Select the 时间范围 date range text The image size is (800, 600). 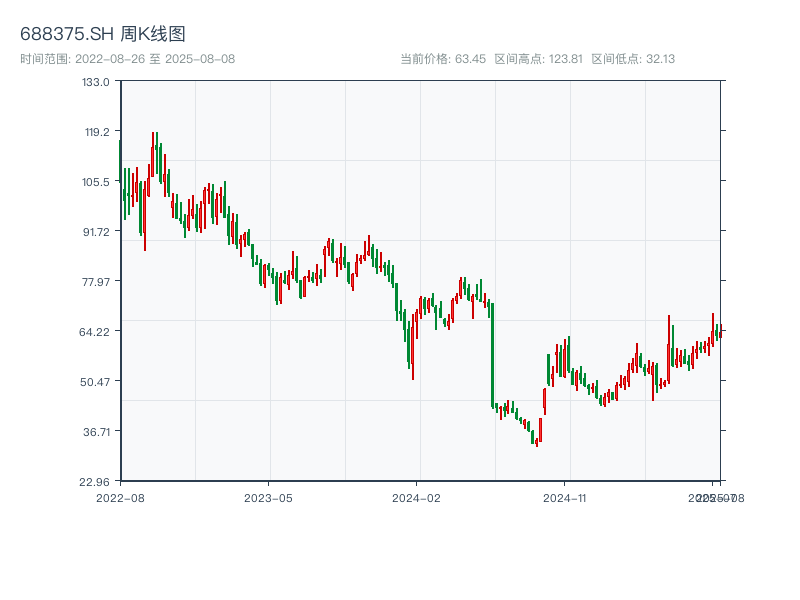pyautogui.click(x=127, y=59)
